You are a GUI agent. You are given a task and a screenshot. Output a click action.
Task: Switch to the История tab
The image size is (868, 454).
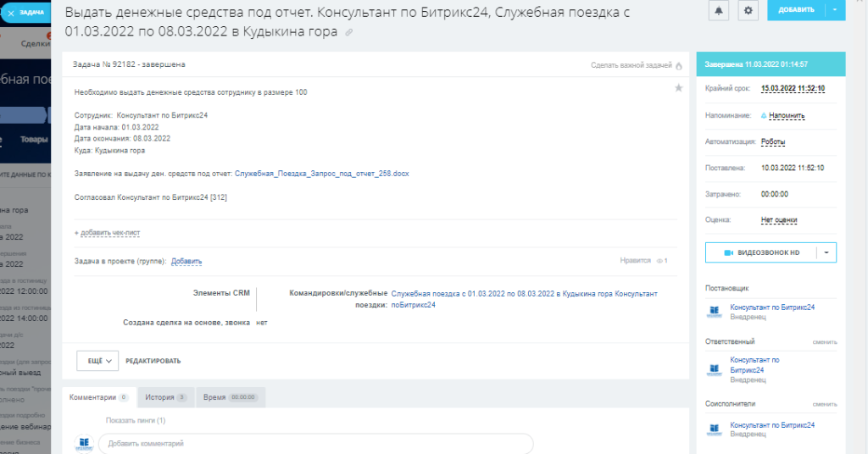[x=166, y=397]
